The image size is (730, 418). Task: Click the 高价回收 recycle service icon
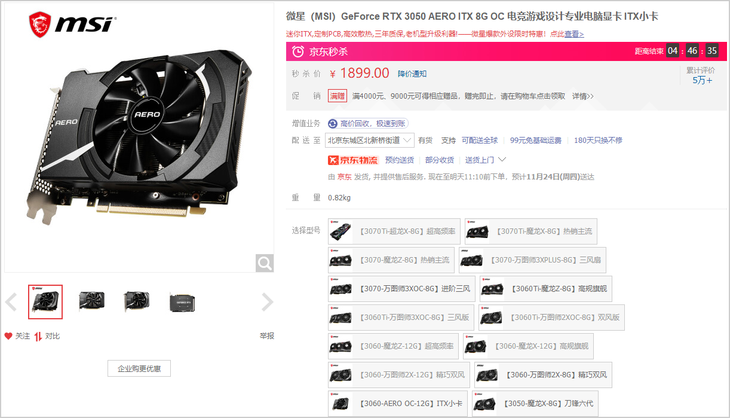[x=332, y=123]
